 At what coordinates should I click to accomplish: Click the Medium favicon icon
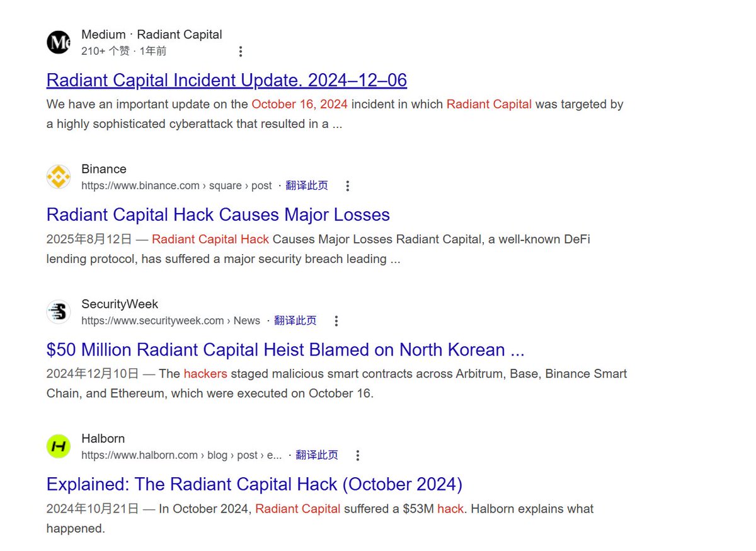coord(59,42)
